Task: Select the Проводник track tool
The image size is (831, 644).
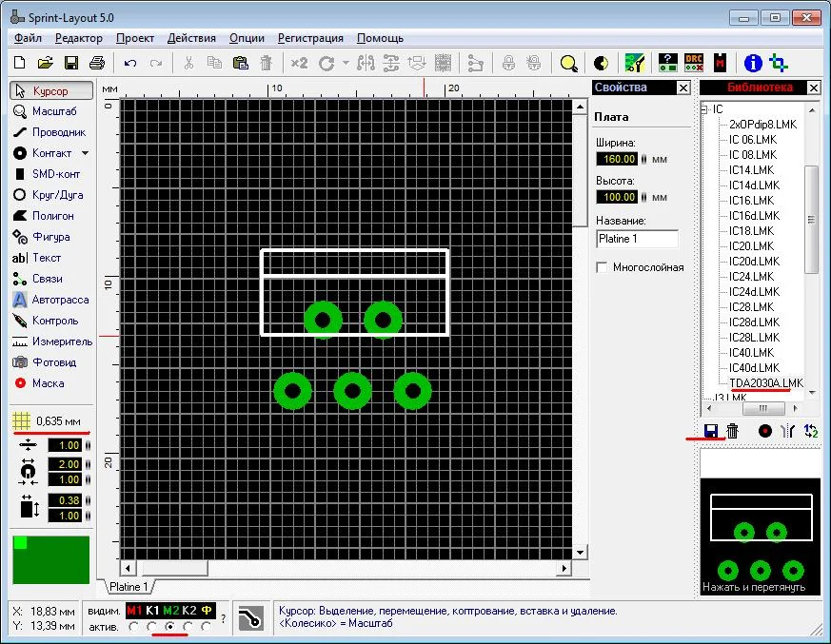Action: tap(51, 132)
